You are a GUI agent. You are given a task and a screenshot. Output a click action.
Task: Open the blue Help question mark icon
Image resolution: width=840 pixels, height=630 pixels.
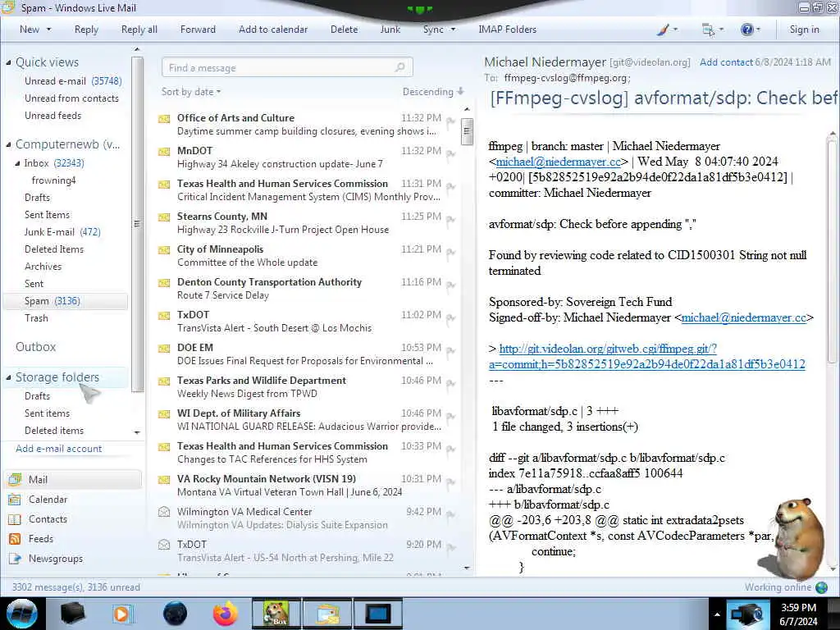tap(746, 30)
